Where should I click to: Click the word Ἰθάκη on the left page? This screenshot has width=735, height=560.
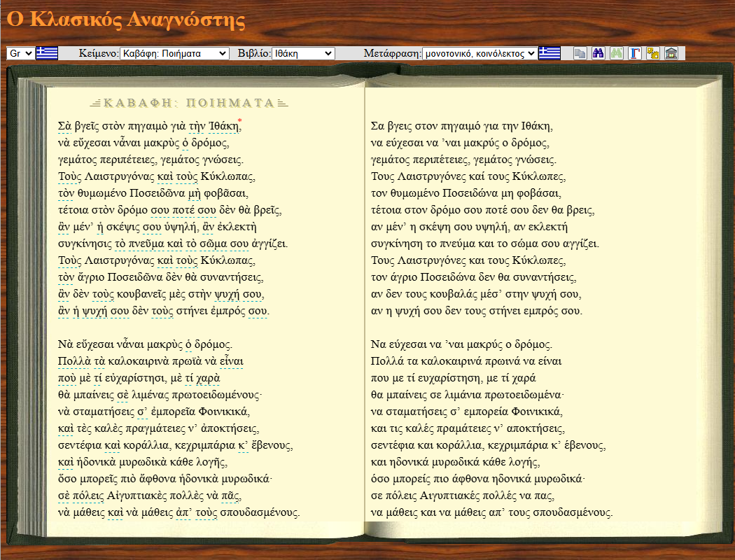tap(223, 127)
